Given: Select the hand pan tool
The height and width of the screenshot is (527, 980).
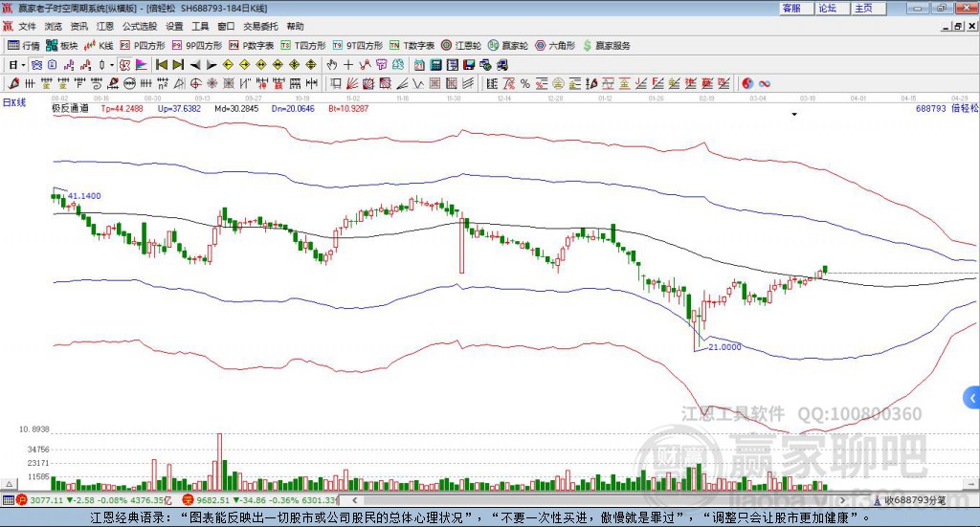Looking at the screenshot, I should [332, 65].
